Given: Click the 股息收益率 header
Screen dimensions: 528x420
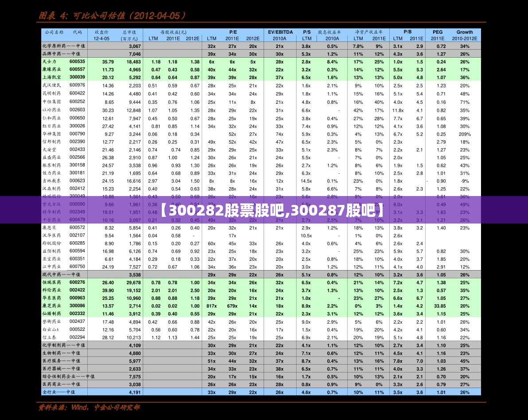Looking at the screenshot, I should tap(329, 32).
